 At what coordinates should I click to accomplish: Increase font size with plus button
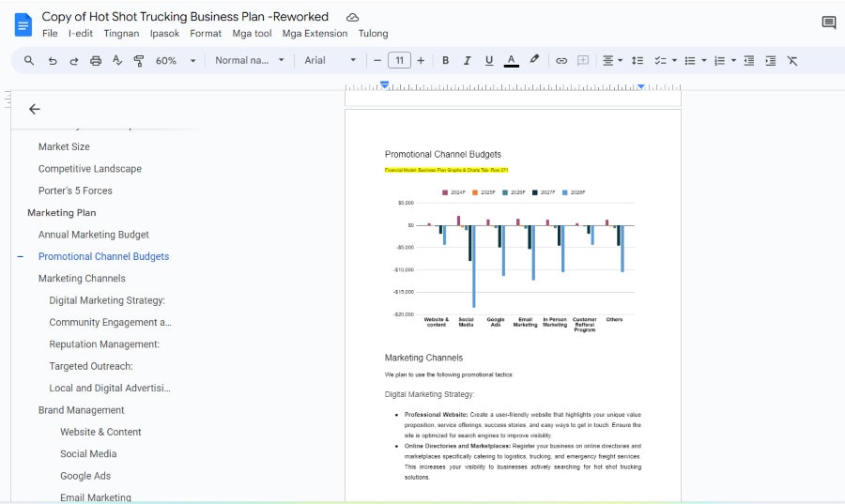(x=421, y=61)
